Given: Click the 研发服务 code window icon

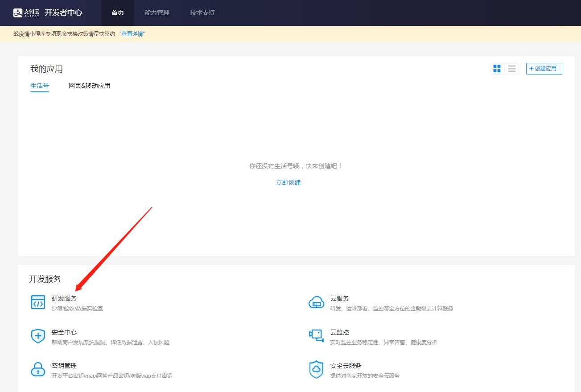Looking at the screenshot, I should pyautogui.click(x=38, y=302).
